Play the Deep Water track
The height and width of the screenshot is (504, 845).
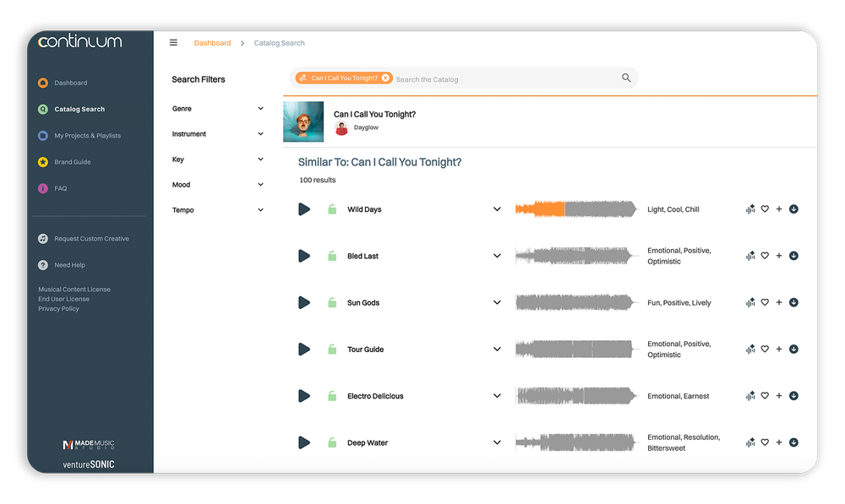point(304,442)
